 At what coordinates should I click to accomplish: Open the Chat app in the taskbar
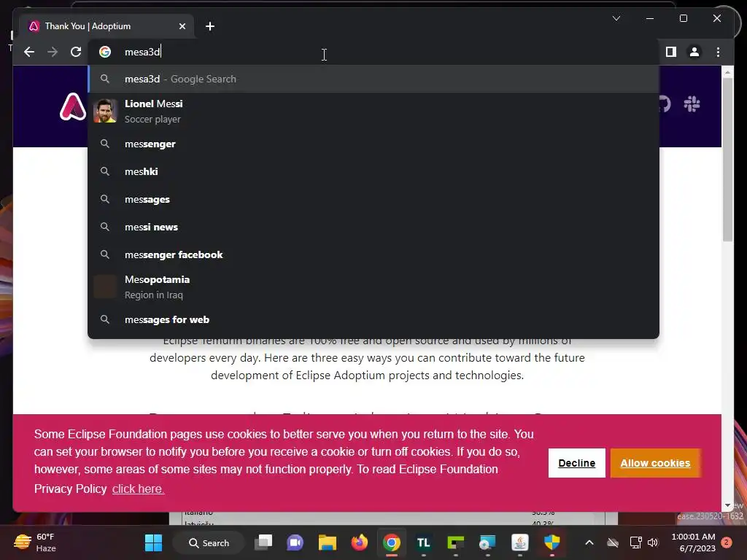click(295, 542)
